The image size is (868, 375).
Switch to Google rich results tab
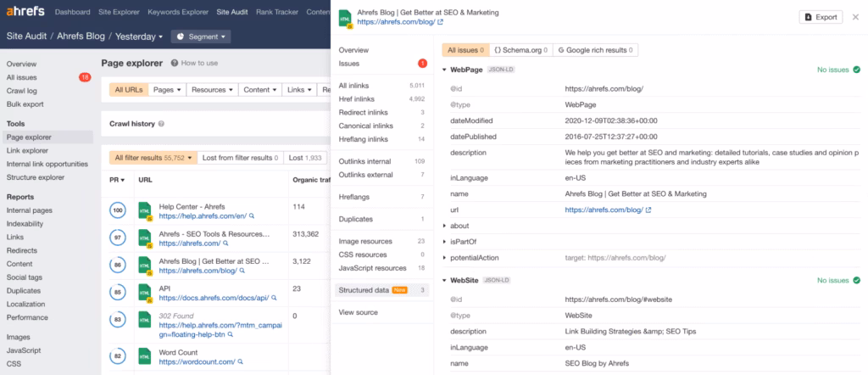coord(593,51)
